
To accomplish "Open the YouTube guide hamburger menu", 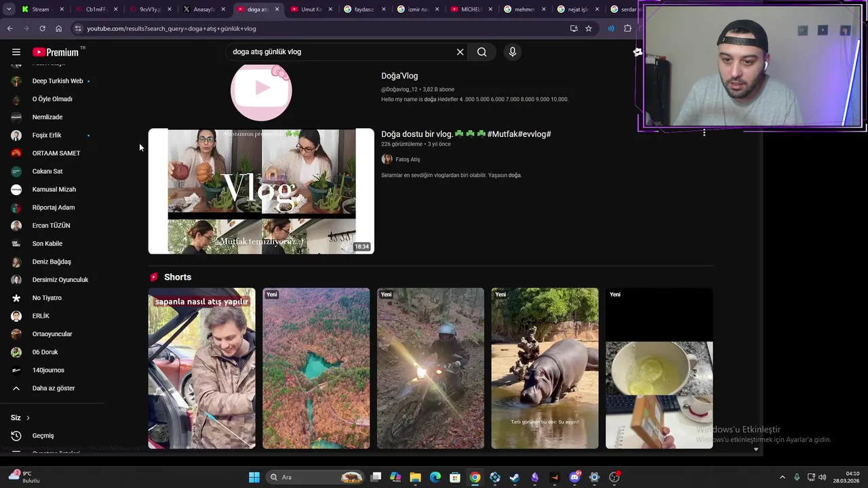I will [x=16, y=52].
